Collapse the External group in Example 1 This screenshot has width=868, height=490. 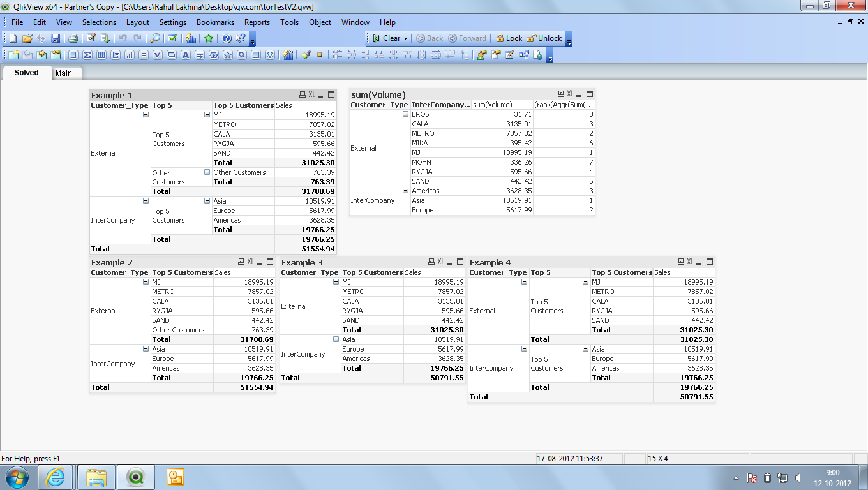click(146, 115)
